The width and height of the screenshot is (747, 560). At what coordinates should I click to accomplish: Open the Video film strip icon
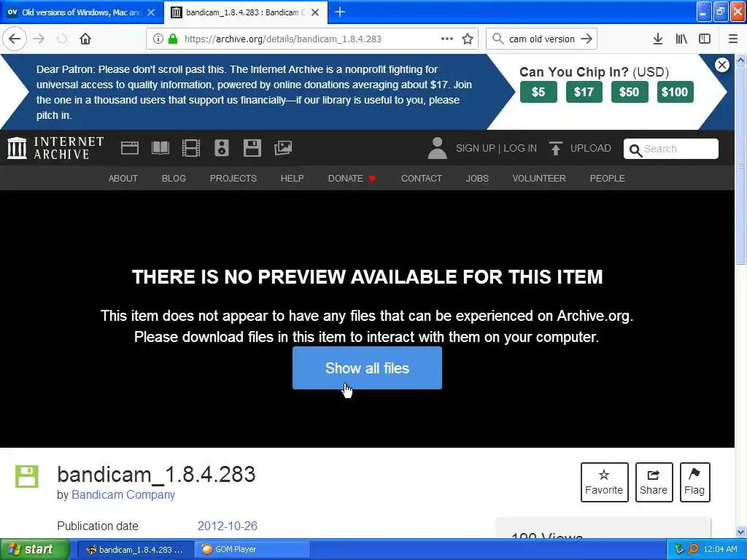191,148
